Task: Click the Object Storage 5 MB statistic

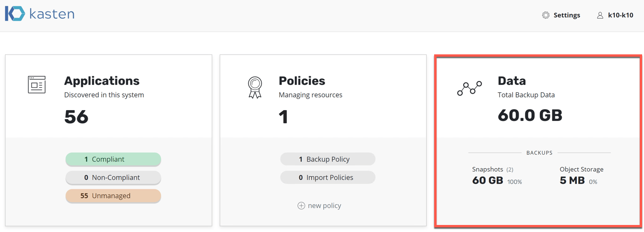Action: [x=572, y=180]
